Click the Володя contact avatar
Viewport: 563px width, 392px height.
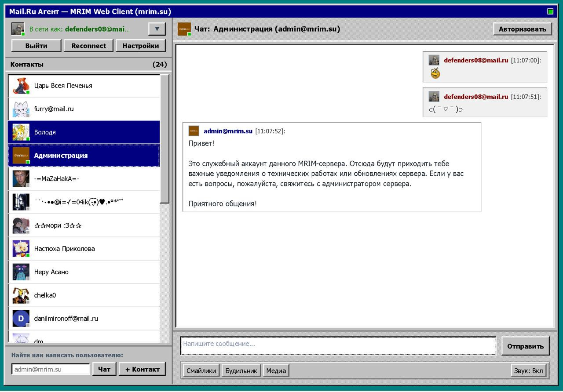tap(21, 132)
